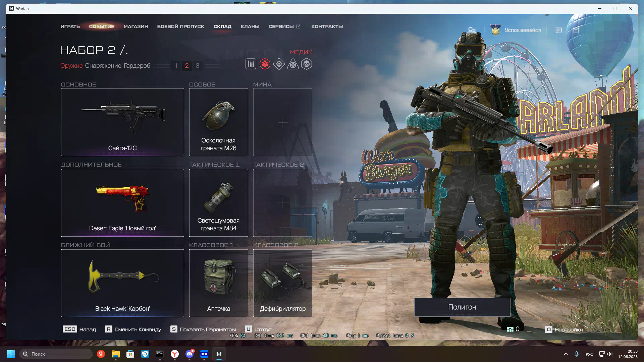Viewport: 644px width, 362px height.
Task: Open the ИГРАТЬ tab
Action: [70, 26]
